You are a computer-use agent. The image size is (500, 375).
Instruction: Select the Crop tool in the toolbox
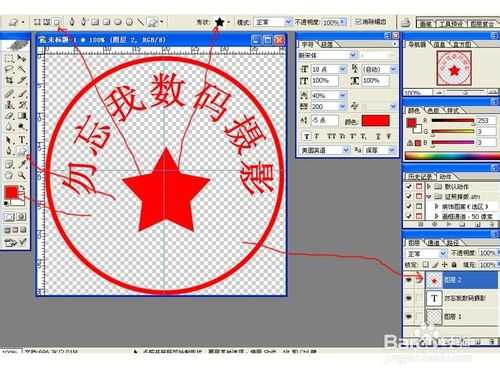click(x=9, y=80)
